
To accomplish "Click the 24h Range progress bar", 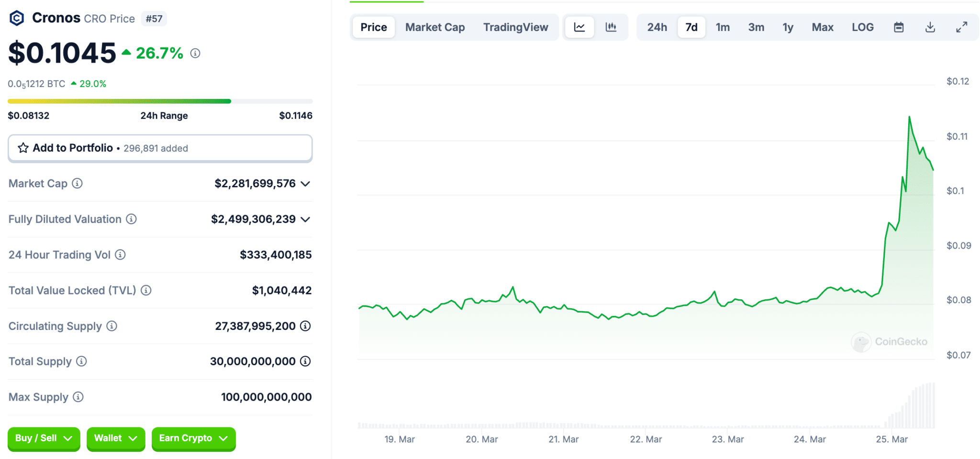I will pos(160,101).
